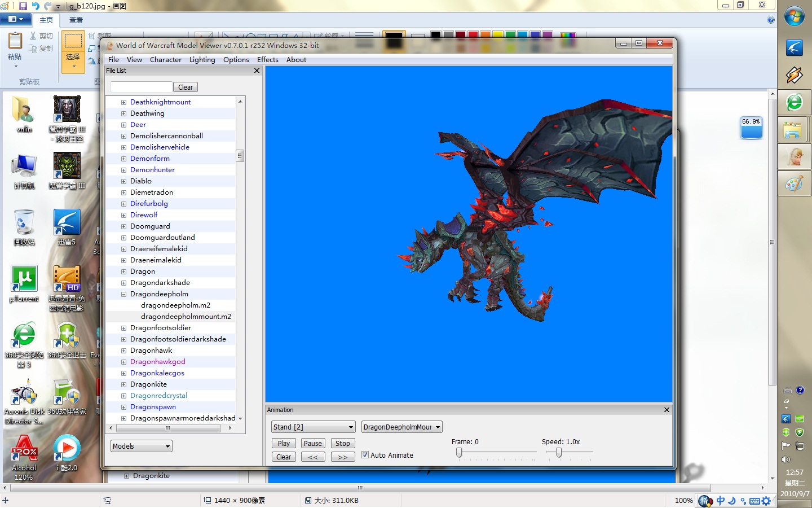This screenshot has width=812, height=508.
Task: Open the Effects menu
Action: click(x=268, y=60)
